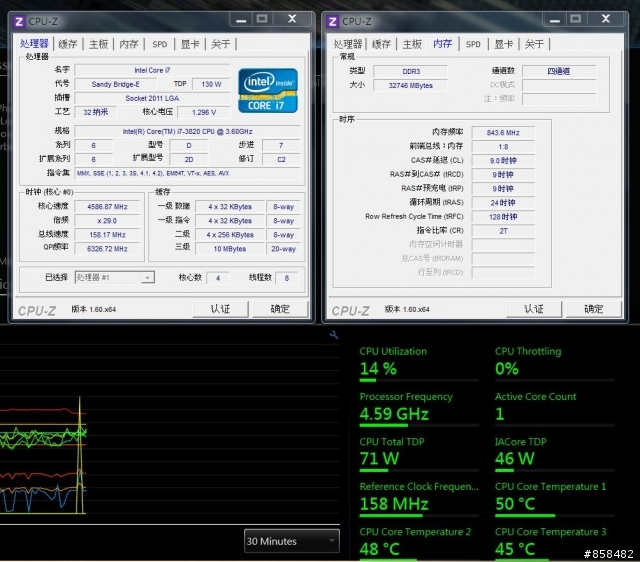Select the 内存 tab in right CPU-Z window
Viewport: 640px width, 562px height.
point(442,44)
